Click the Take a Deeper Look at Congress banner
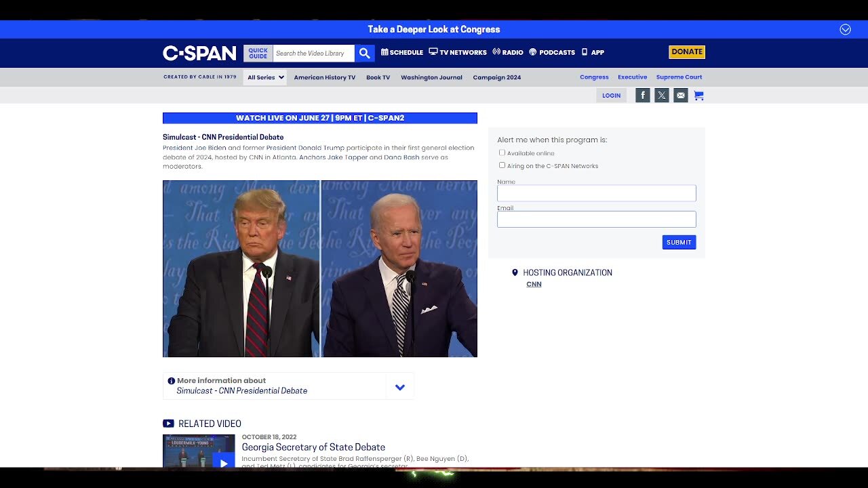The image size is (868, 488). (x=434, y=29)
